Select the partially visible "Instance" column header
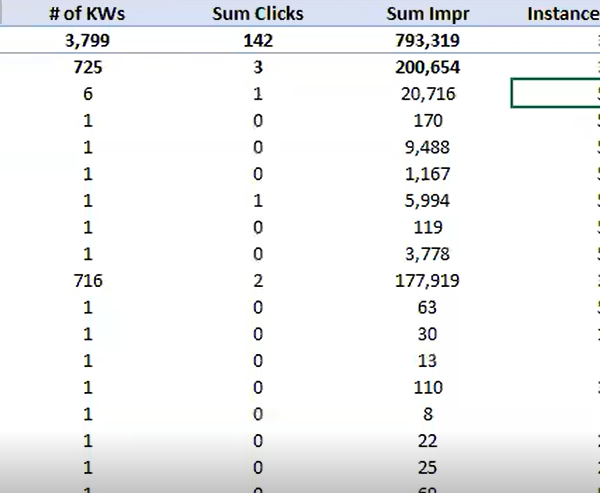Viewport: 600px width, 493px height. 562,14
